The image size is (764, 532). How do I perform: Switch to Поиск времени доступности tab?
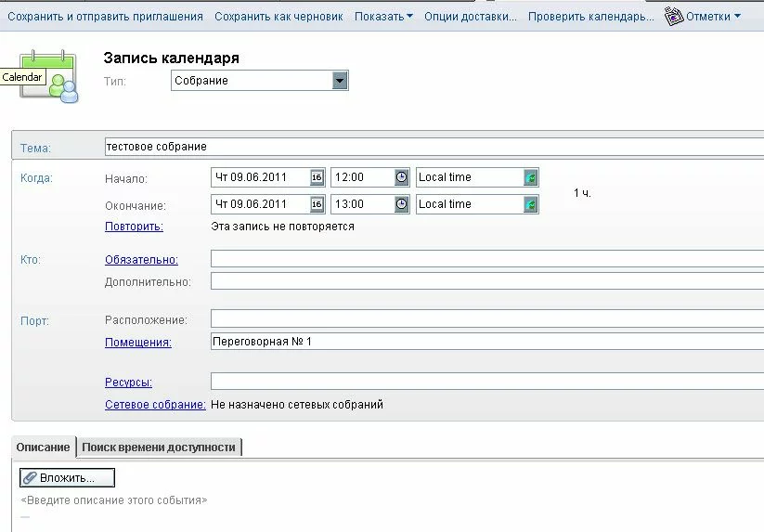point(159,447)
